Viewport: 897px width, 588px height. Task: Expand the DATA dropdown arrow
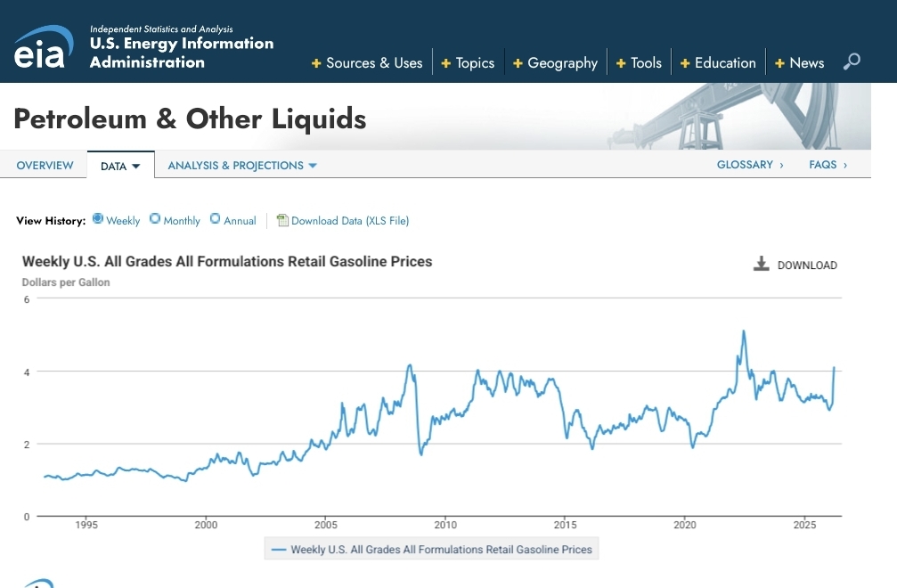point(135,167)
